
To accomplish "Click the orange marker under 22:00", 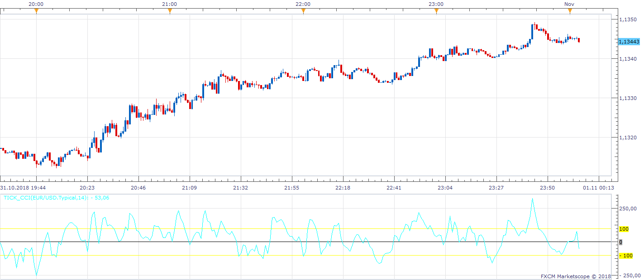I will (303, 11).
